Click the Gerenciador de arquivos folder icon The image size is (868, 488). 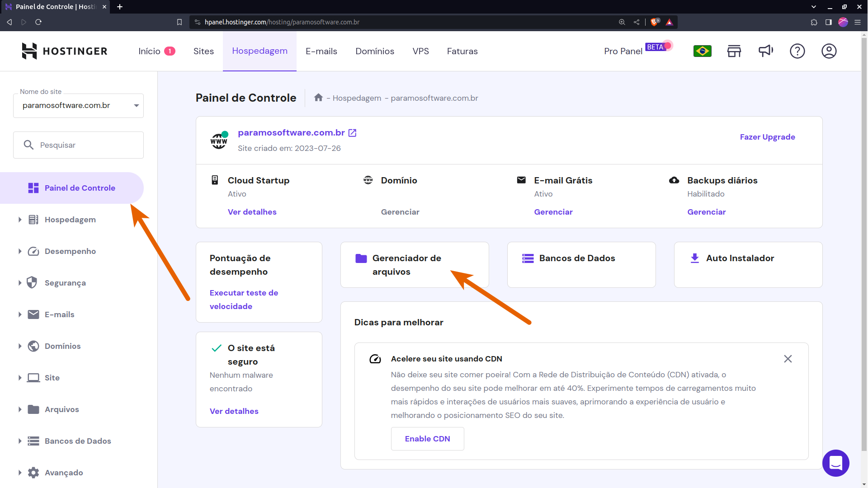tap(361, 258)
